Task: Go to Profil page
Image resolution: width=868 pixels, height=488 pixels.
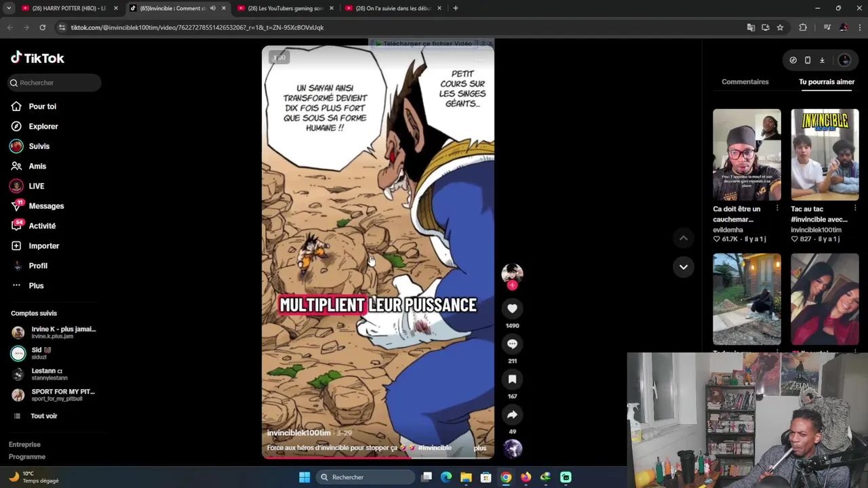Action: [38, 266]
